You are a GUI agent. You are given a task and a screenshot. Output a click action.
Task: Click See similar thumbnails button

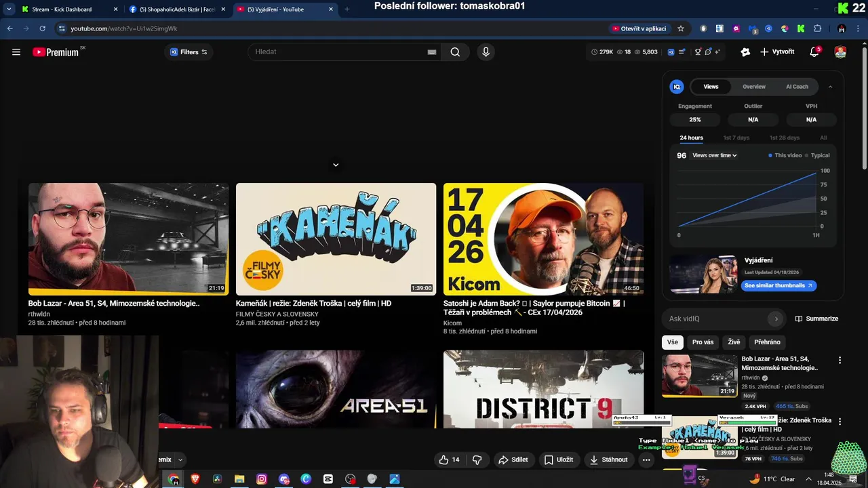(778, 285)
